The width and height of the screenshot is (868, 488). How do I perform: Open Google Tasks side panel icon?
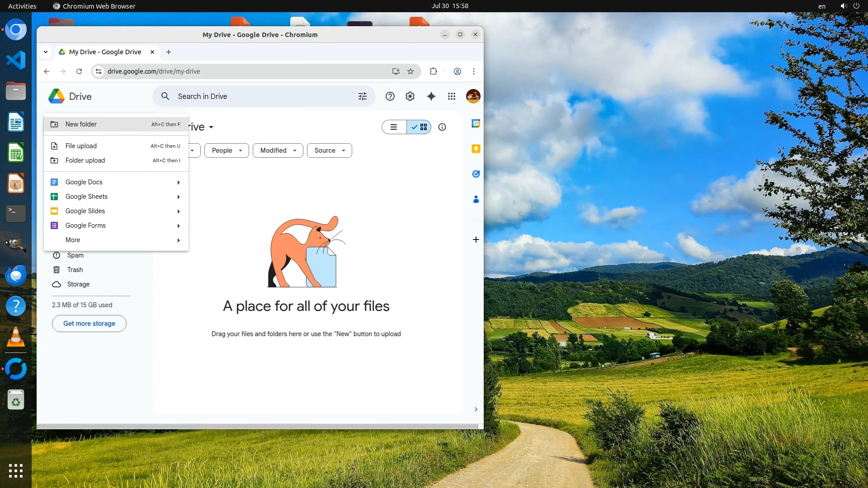tap(476, 174)
